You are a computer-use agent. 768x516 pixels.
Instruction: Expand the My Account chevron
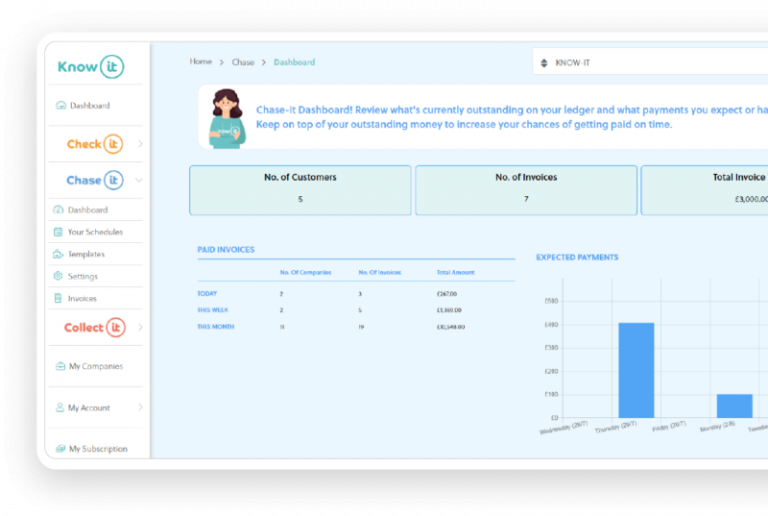[140, 407]
